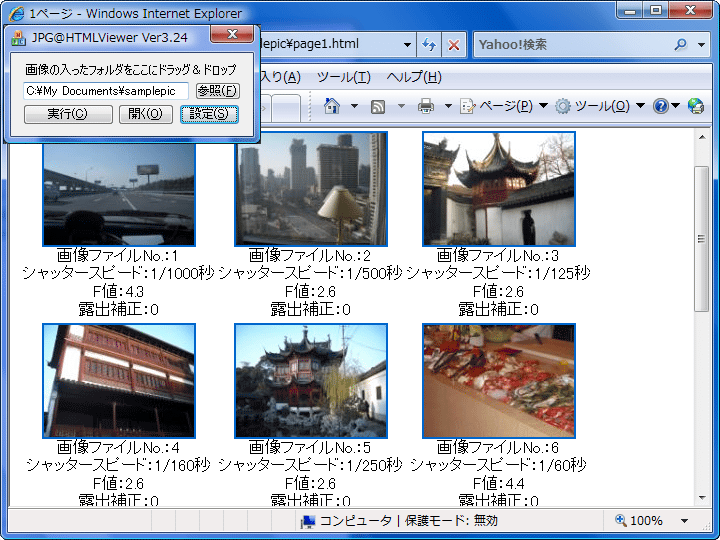The width and height of the screenshot is (720, 540).
Task: Open the search provider dropdown arrow
Action: pyautogui.click(x=701, y=45)
